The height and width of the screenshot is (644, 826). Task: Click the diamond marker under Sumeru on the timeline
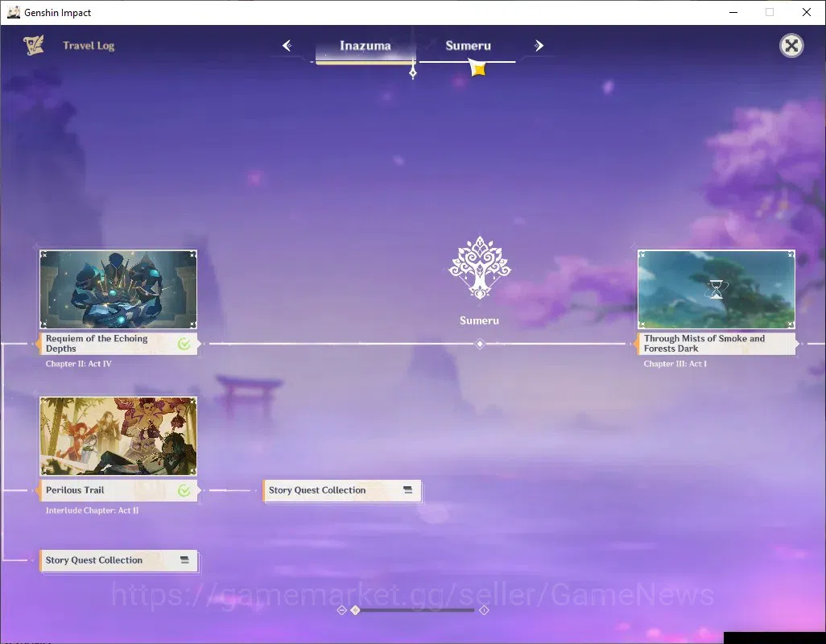point(479,344)
